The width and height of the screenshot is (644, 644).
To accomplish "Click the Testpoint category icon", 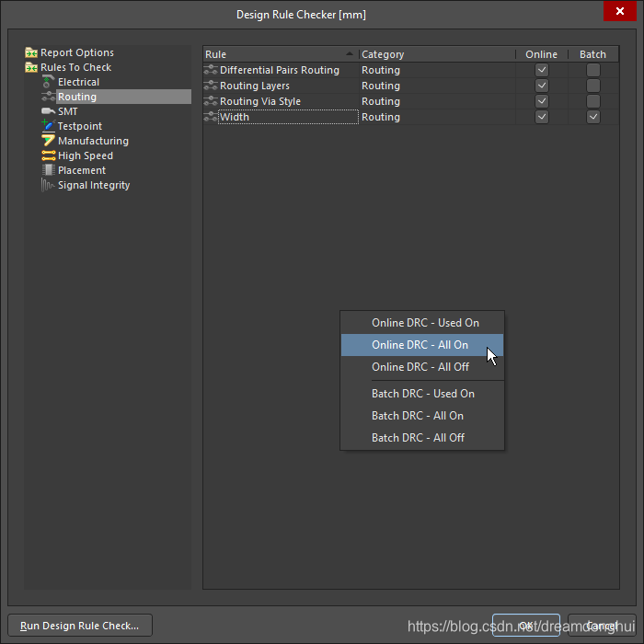I will pyautogui.click(x=48, y=126).
